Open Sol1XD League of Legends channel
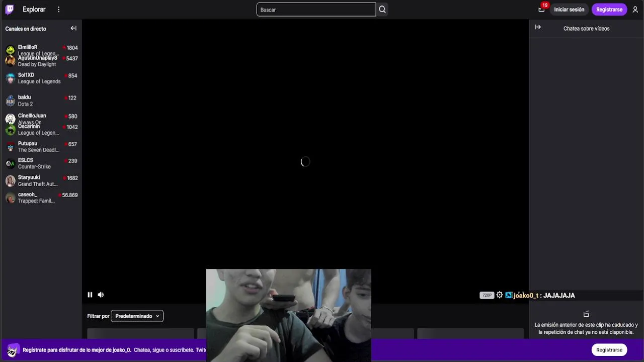Viewport: 644px width, 362px height. pyautogui.click(x=41, y=78)
